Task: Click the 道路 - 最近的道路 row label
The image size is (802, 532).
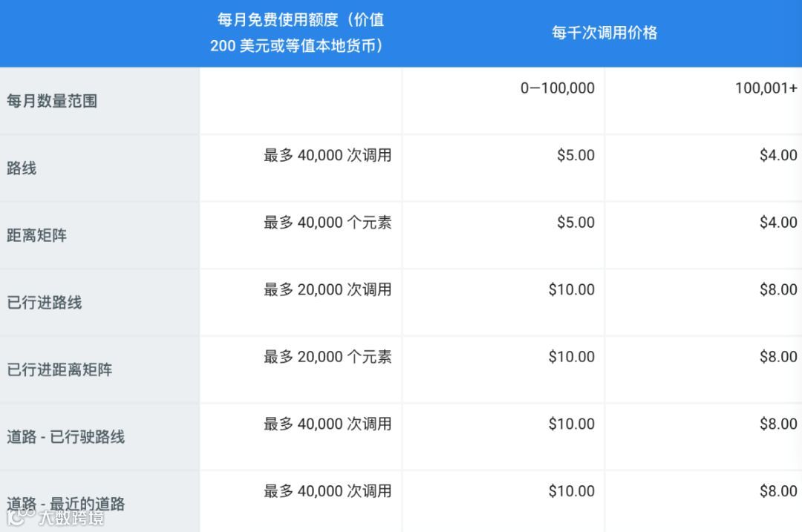Action: click(x=66, y=504)
